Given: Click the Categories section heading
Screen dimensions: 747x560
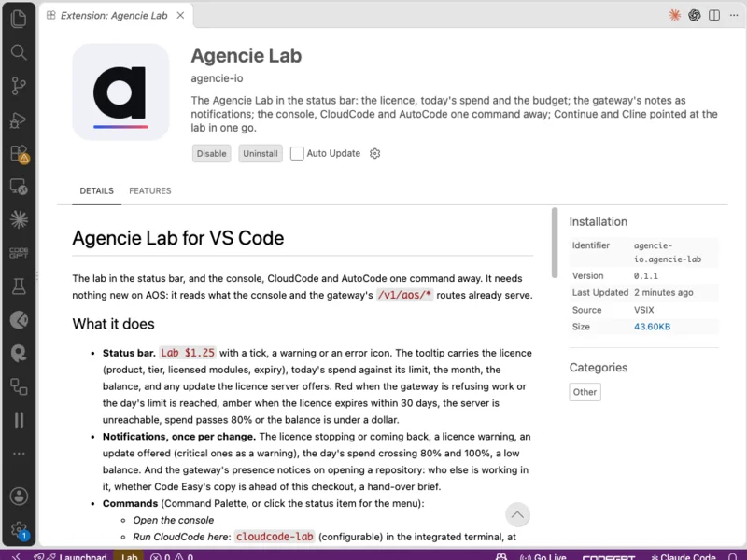Looking at the screenshot, I should pyautogui.click(x=599, y=368).
